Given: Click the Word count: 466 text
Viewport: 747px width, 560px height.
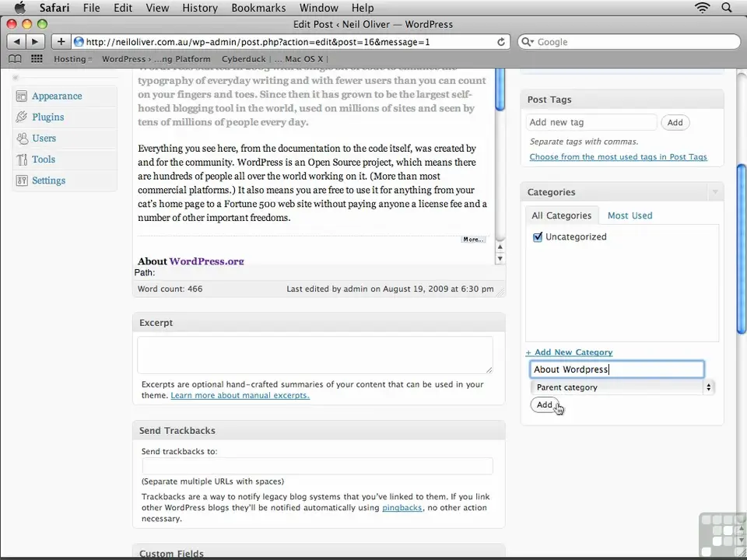Looking at the screenshot, I should [x=170, y=289].
